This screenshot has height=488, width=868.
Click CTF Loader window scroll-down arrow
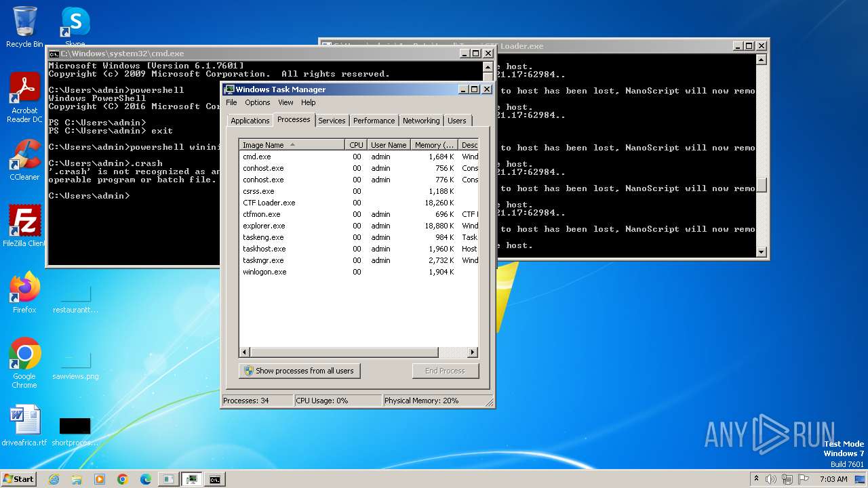pyautogui.click(x=762, y=252)
